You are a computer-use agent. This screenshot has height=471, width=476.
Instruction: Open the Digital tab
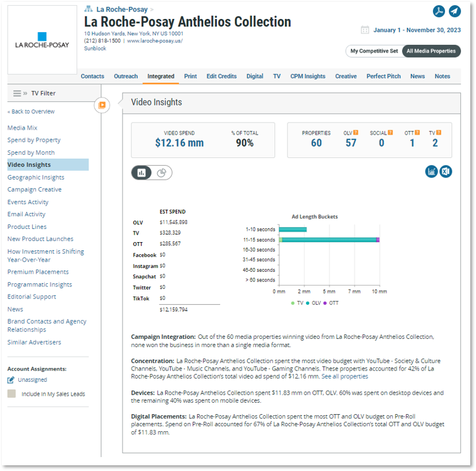[x=255, y=76]
